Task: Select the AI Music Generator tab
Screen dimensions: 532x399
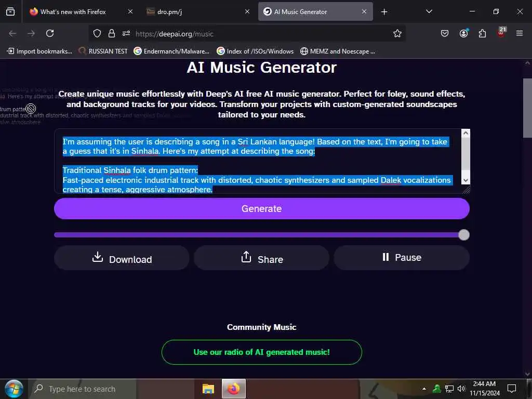Action: [315, 12]
